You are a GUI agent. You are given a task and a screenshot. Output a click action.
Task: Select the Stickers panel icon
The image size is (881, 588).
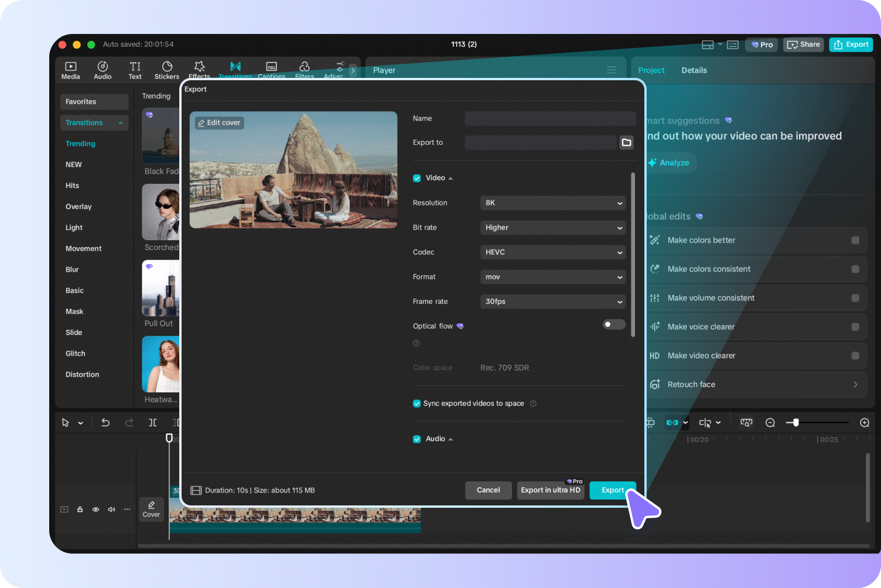[166, 70]
